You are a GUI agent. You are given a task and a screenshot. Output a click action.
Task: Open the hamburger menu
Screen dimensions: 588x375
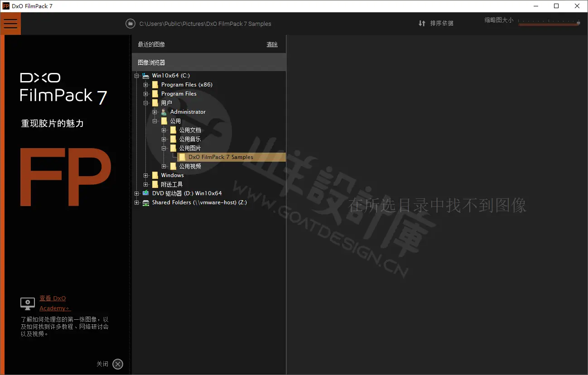(10, 24)
